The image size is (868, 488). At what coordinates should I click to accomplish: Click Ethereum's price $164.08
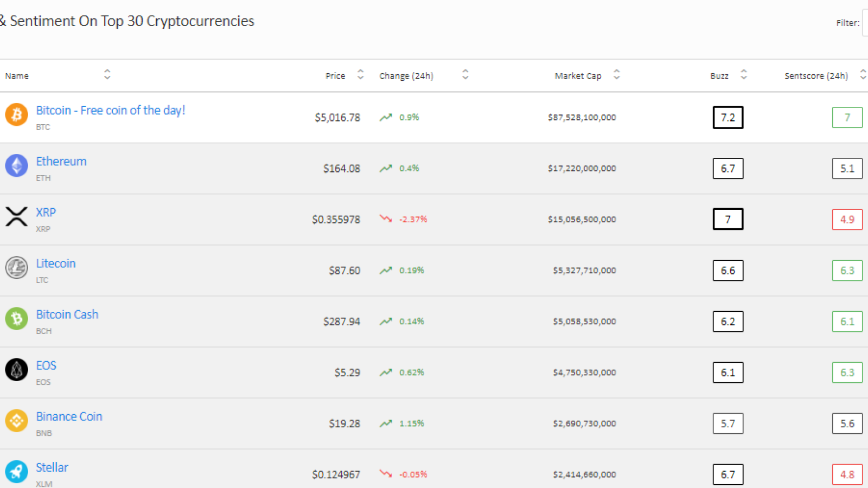coord(342,169)
